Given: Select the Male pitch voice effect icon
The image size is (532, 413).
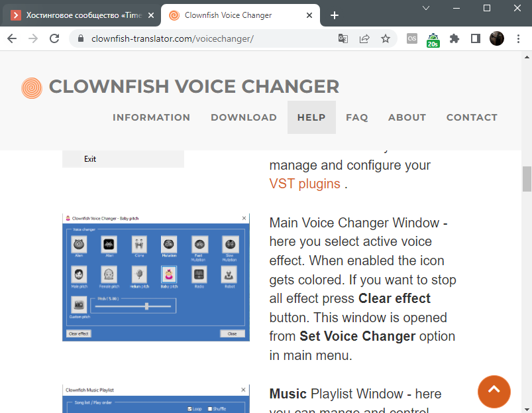Looking at the screenshot, I should pos(79,274).
